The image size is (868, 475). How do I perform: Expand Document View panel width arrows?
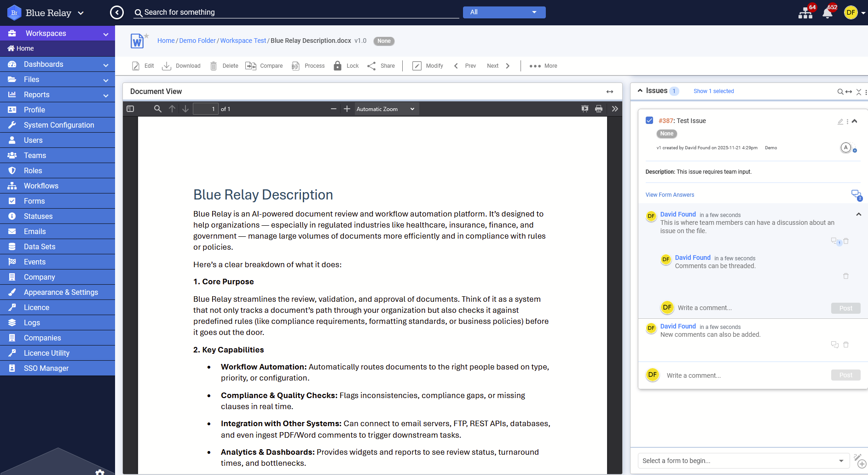coord(610,92)
